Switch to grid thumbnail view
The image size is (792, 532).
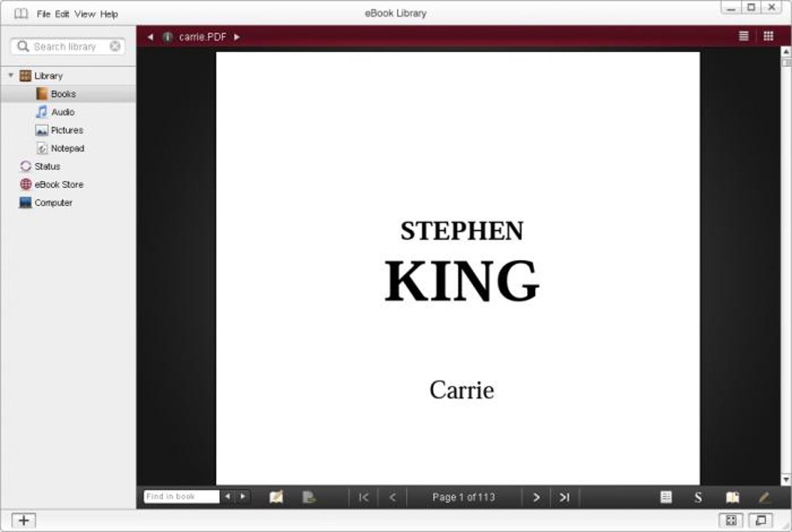[x=768, y=36]
